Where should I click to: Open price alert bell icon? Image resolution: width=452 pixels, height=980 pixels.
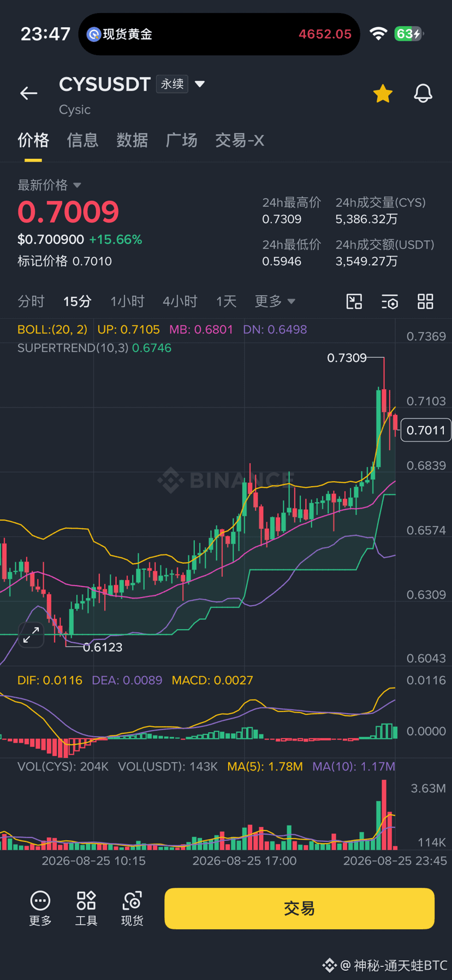423,93
